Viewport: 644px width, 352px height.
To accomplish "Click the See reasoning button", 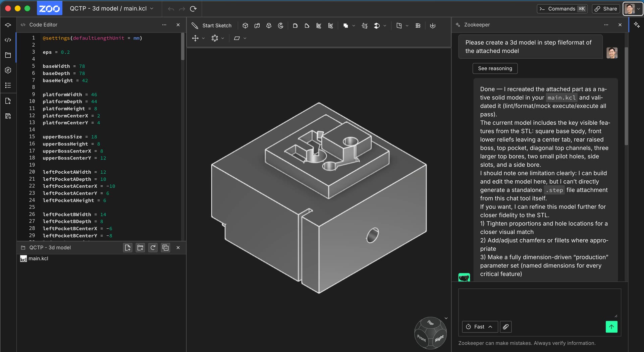I will tap(495, 68).
